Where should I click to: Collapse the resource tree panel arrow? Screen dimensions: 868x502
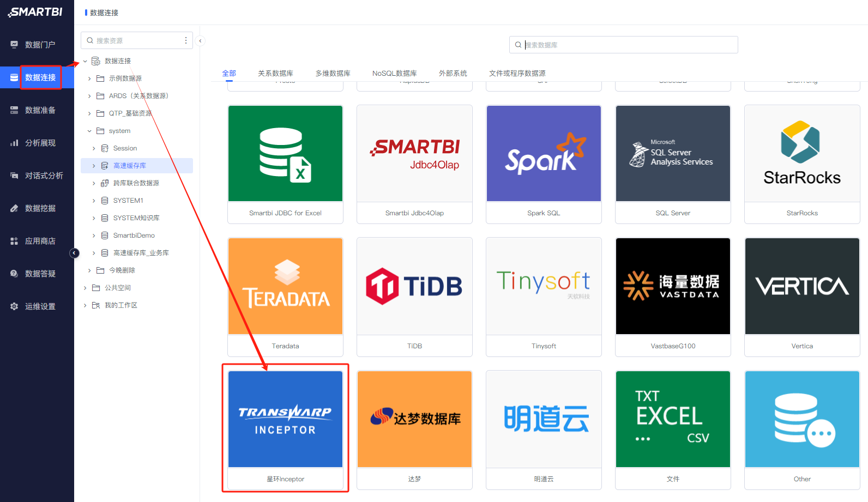point(200,40)
